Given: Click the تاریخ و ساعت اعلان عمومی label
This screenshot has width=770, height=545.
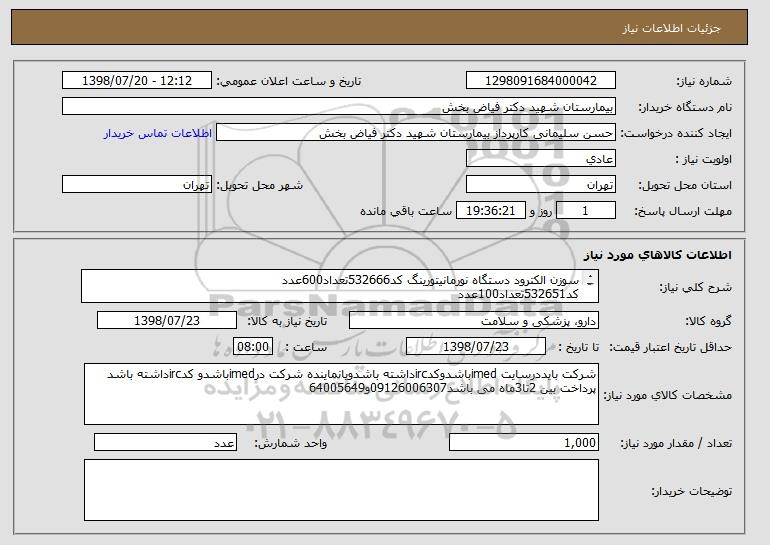Looking at the screenshot, I should click(x=289, y=82).
